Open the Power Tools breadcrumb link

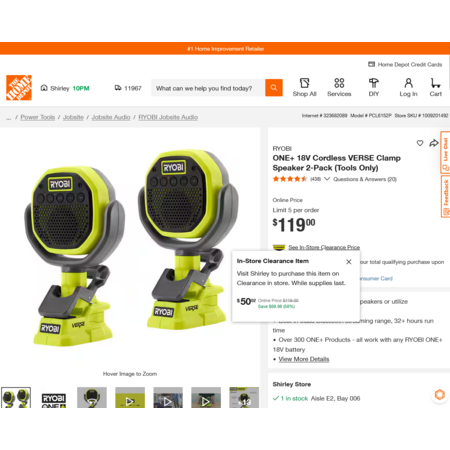coord(38,117)
